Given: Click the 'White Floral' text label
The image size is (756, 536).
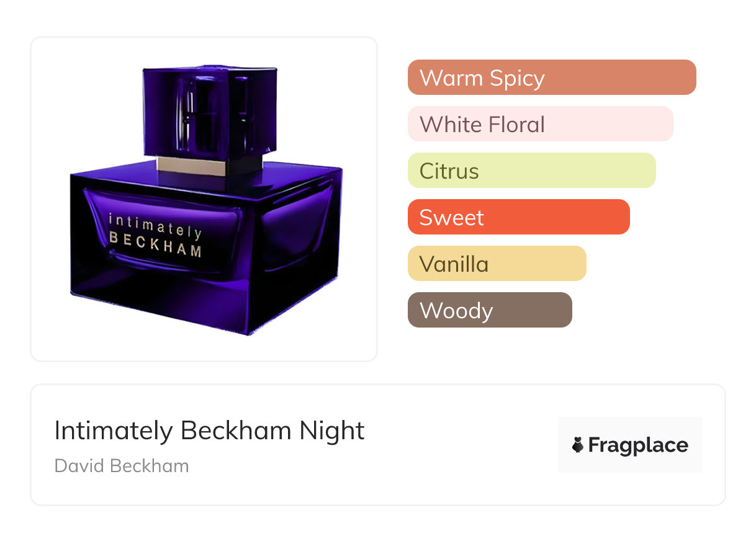Looking at the screenshot, I should point(482,125).
